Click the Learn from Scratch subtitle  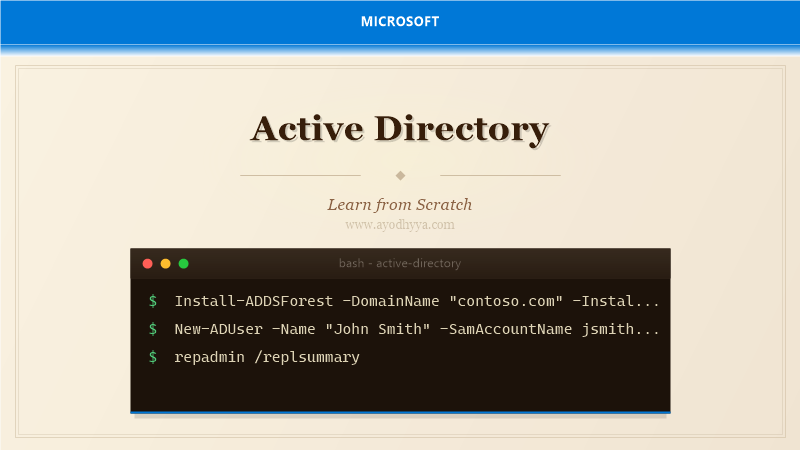(400, 205)
